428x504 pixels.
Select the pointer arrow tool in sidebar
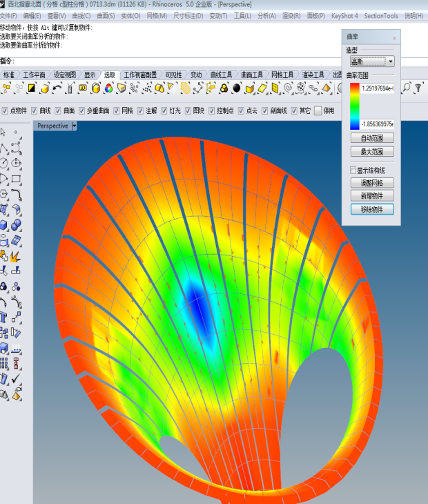(3, 132)
